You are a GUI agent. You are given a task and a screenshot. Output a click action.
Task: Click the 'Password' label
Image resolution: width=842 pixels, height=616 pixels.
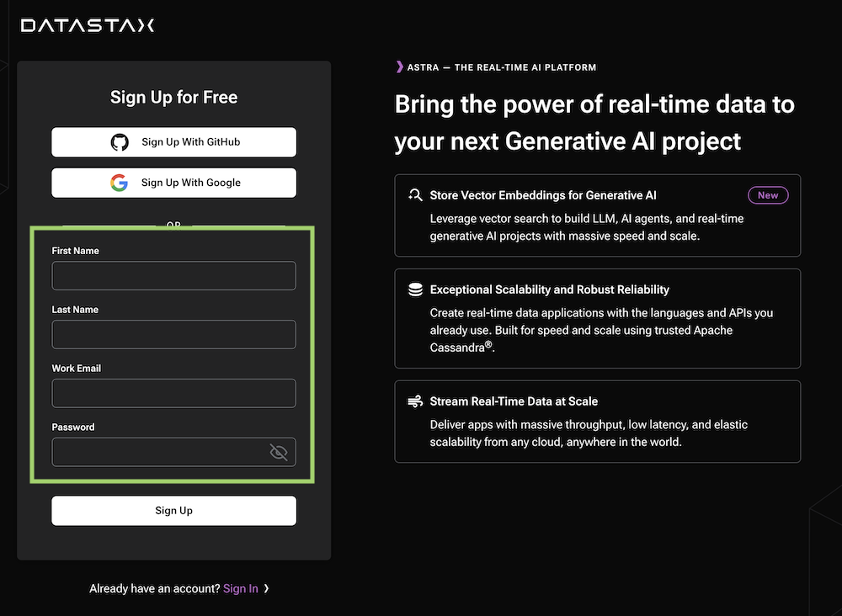[73, 427]
